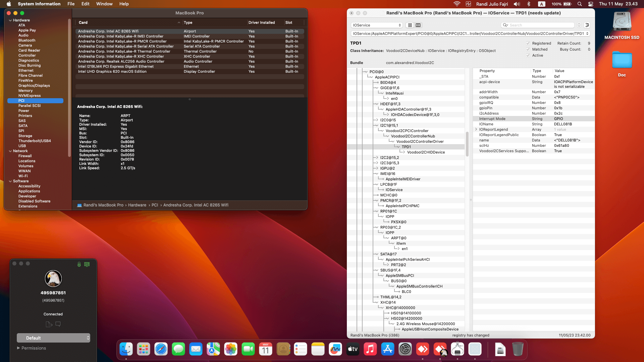The image size is (644, 362).
Task: Open Freeform from the Dock
Action: [x=335, y=350]
